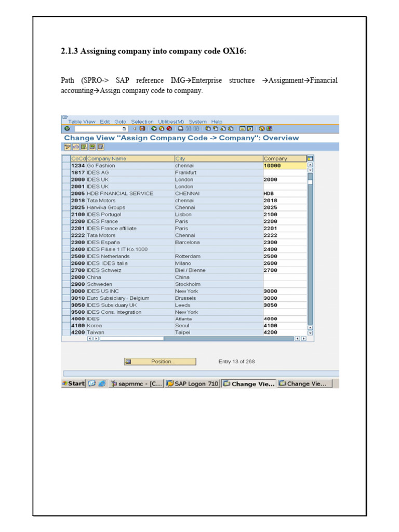Select row 2222 Tata Motors selector box
This screenshot has width=399, height=532.
pyautogui.click(x=66, y=235)
